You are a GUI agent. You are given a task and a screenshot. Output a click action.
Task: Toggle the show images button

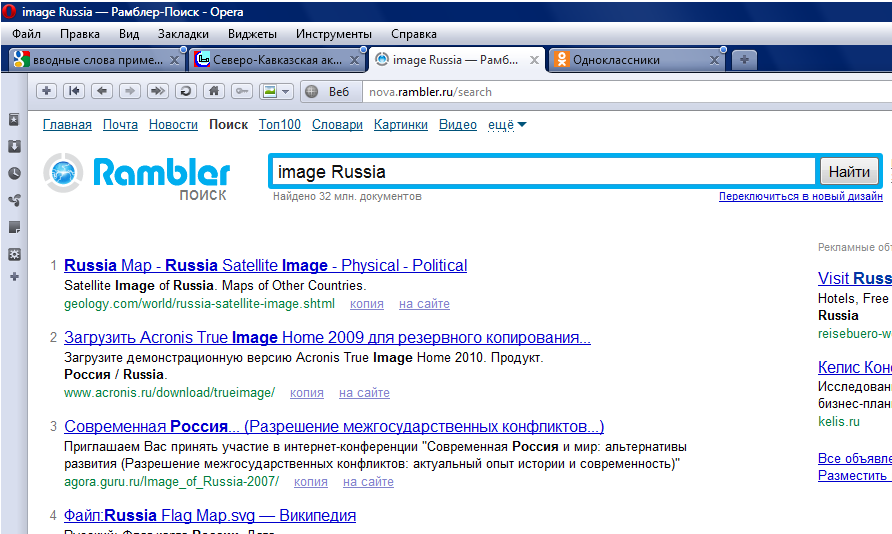point(269,91)
